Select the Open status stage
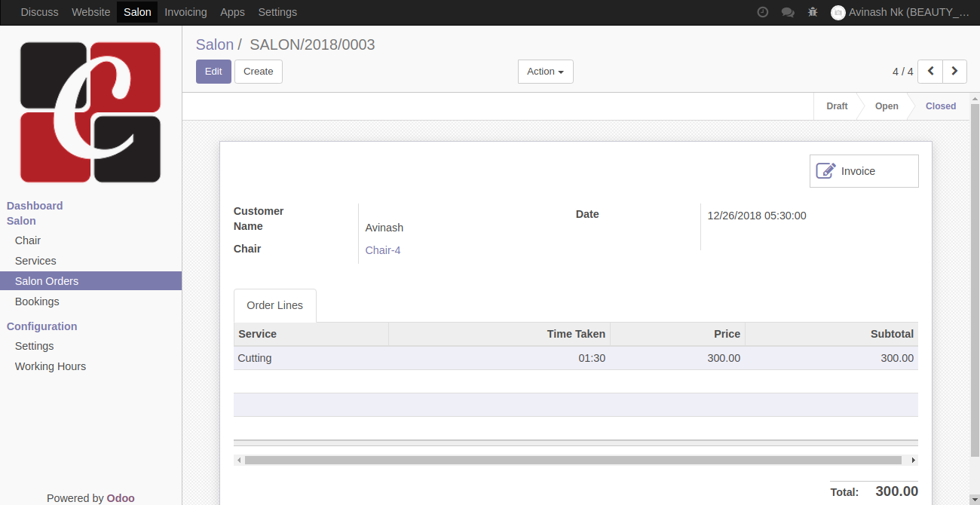Image resolution: width=980 pixels, height=505 pixels. (887, 106)
